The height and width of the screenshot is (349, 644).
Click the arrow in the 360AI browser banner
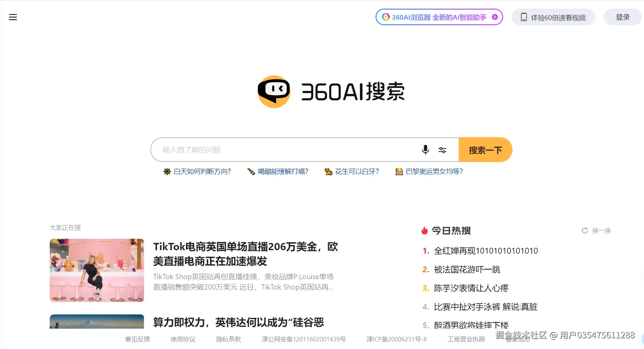tap(495, 17)
